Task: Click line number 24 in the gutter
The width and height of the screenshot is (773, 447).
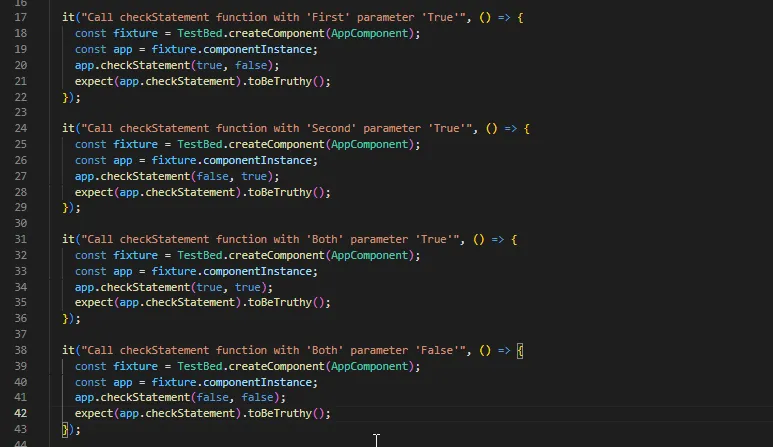Action: click(x=21, y=128)
